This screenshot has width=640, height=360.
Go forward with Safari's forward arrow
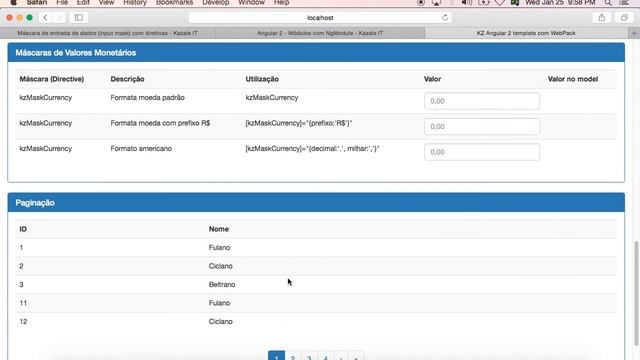pos(58,18)
